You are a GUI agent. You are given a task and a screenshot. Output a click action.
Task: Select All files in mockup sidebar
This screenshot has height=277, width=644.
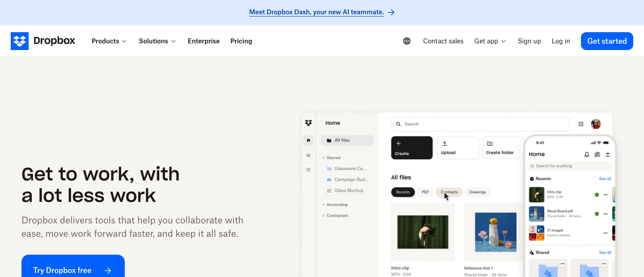[347, 140]
